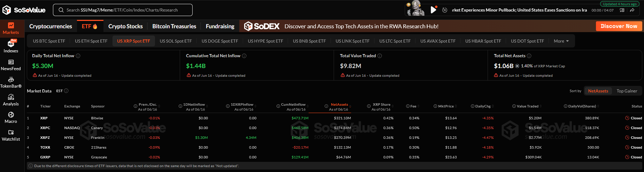Image resolution: width=644 pixels, height=172 pixels.
Task: Switch to US DOGE Spot ETF
Action: pyautogui.click(x=220, y=41)
